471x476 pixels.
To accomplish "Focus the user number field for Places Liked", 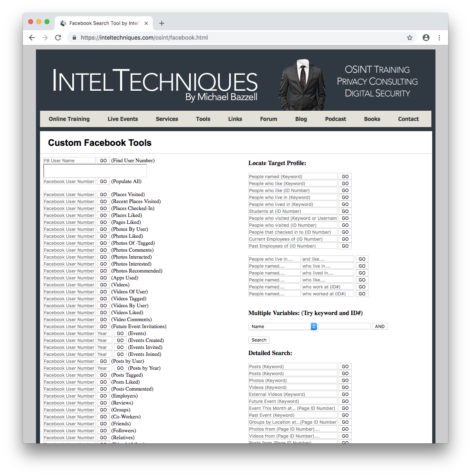I will click(69, 216).
